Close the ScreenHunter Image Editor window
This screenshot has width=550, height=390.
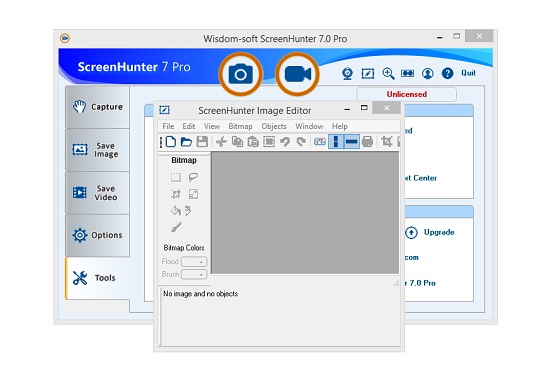pyautogui.click(x=386, y=108)
